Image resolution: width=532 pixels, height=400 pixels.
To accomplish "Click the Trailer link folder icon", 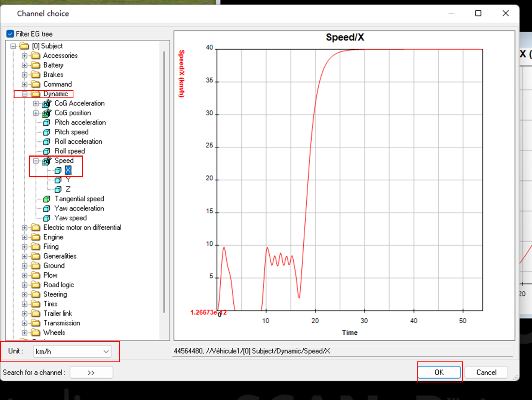I will pos(36,313).
